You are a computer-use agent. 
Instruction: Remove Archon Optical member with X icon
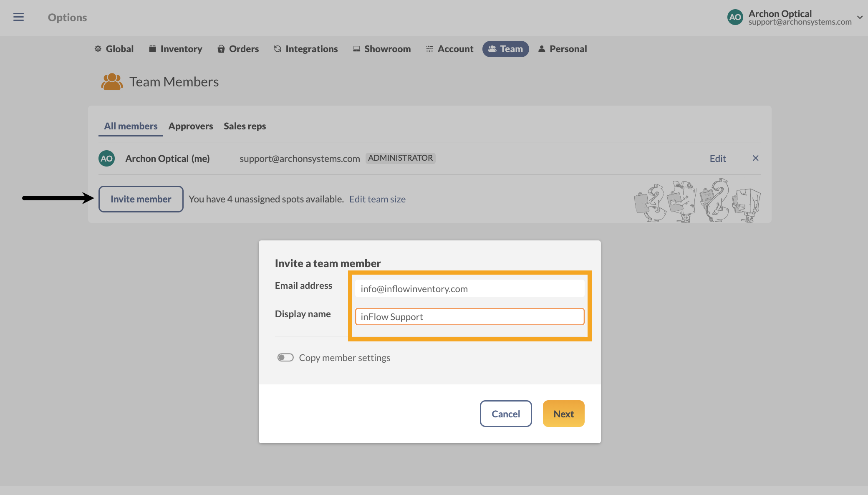coord(755,158)
